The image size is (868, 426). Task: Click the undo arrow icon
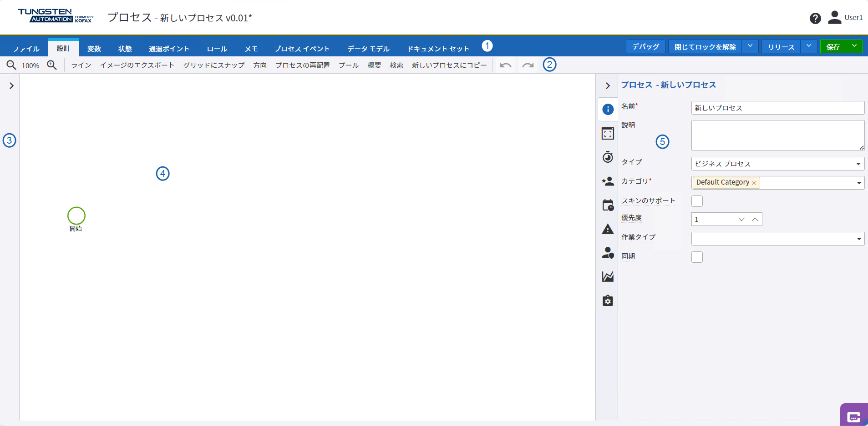tap(504, 65)
